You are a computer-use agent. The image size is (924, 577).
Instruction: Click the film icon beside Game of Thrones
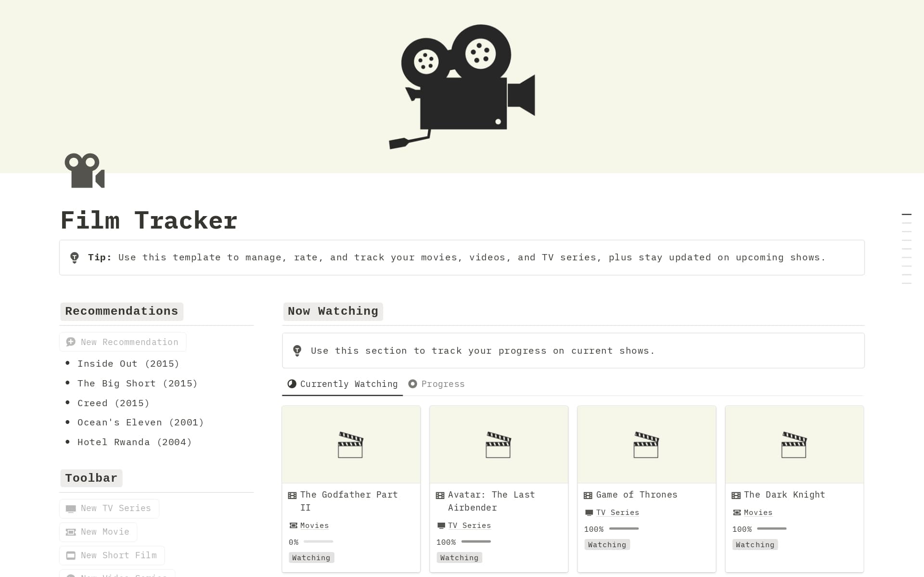pos(588,495)
